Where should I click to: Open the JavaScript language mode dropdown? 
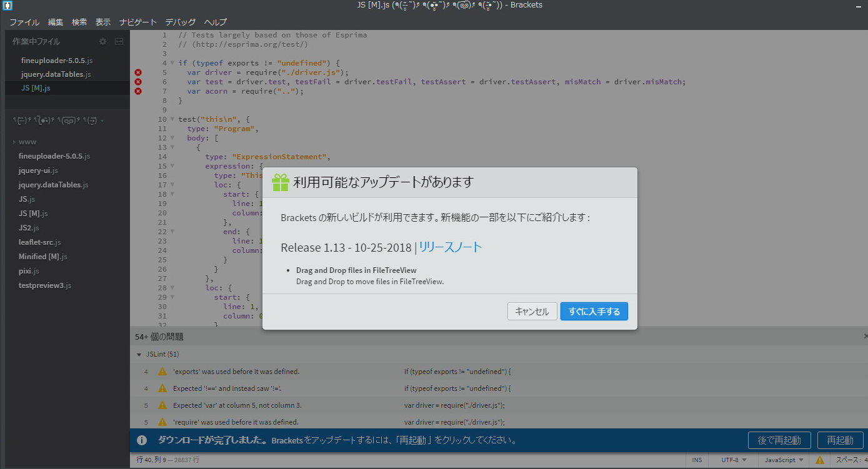[x=781, y=460]
